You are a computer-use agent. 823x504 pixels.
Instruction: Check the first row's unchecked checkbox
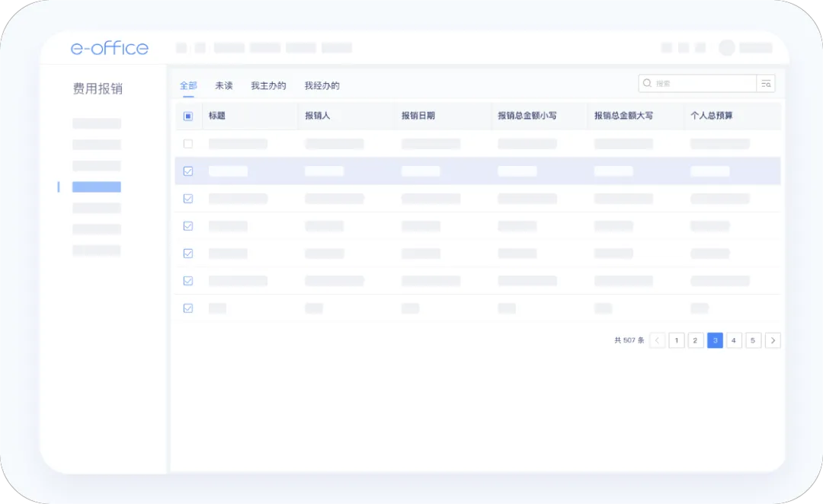coord(188,144)
